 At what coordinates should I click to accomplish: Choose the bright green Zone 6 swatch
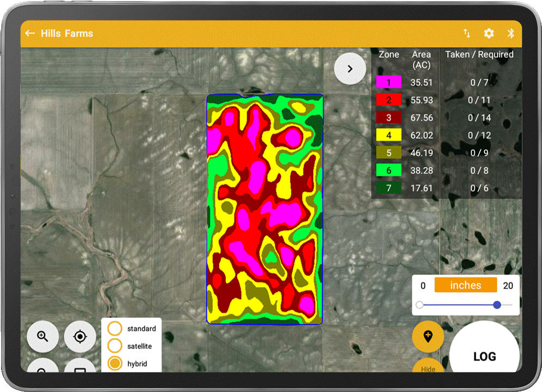(x=389, y=170)
